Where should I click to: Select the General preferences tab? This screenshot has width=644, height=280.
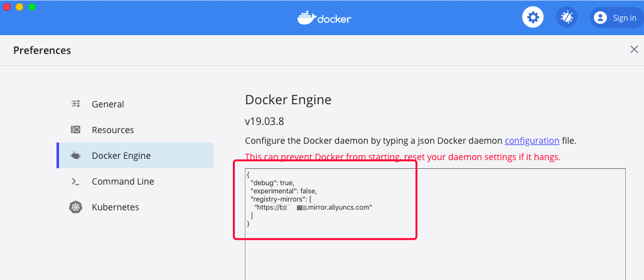point(135,104)
